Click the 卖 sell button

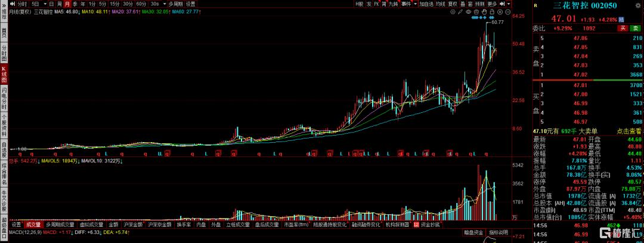point(635,28)
